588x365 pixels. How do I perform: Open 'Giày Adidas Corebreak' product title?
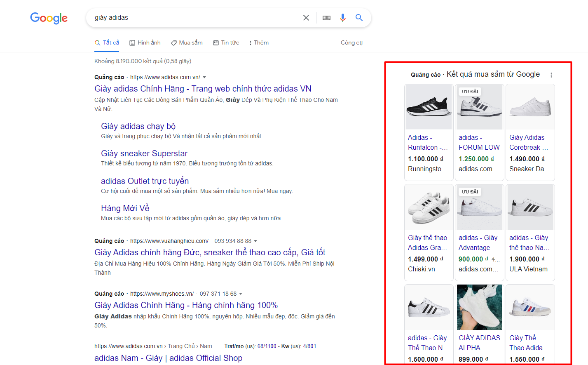tap(529, 142)
